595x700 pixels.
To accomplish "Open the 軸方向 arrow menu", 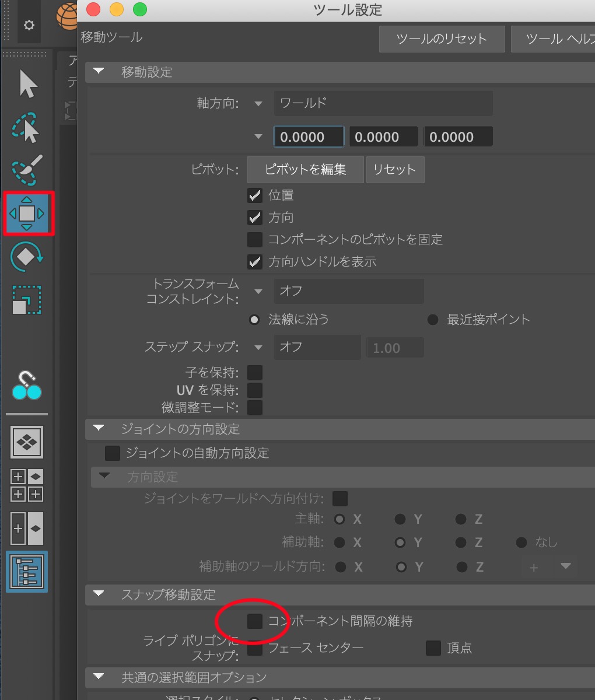I will coord(258,104).
